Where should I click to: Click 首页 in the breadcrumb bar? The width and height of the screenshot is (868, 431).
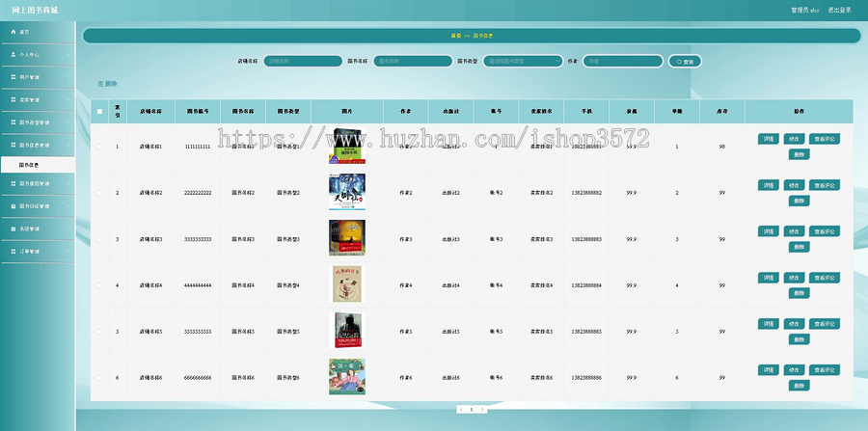click(455, 36)
